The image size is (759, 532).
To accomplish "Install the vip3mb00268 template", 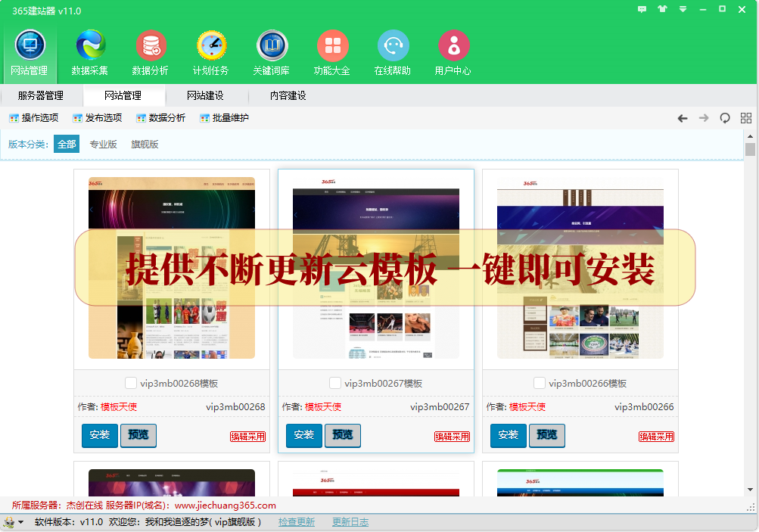I will (100, 435).
